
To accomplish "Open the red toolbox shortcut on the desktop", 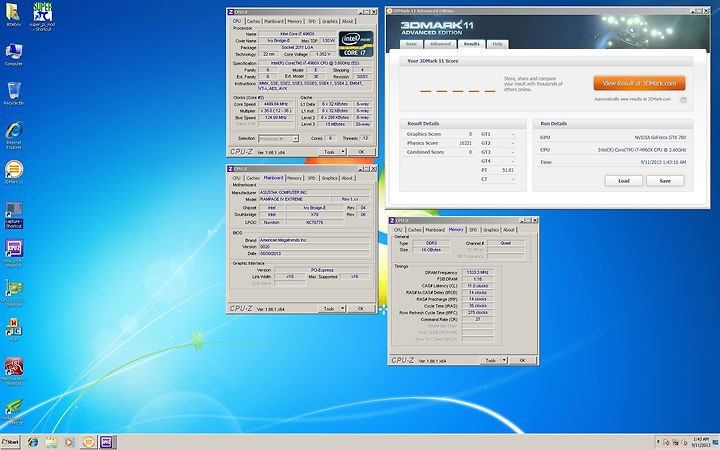I will point(14,371).
